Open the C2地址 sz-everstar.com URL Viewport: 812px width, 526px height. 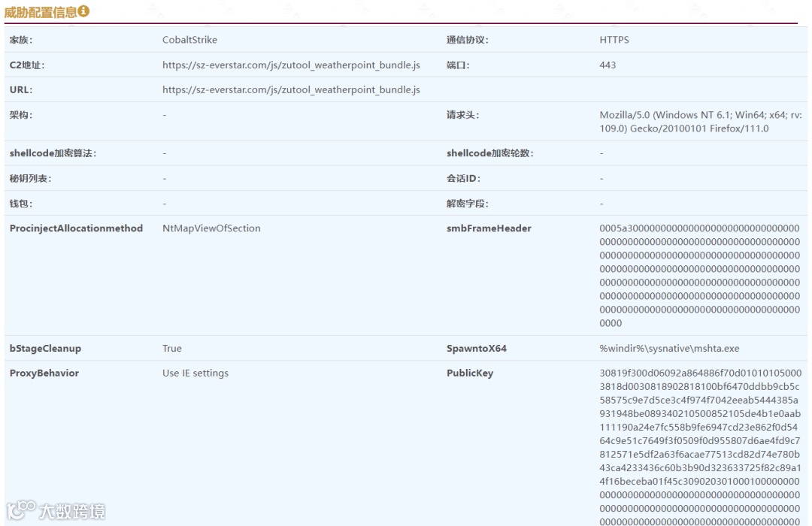click(291, 65)
